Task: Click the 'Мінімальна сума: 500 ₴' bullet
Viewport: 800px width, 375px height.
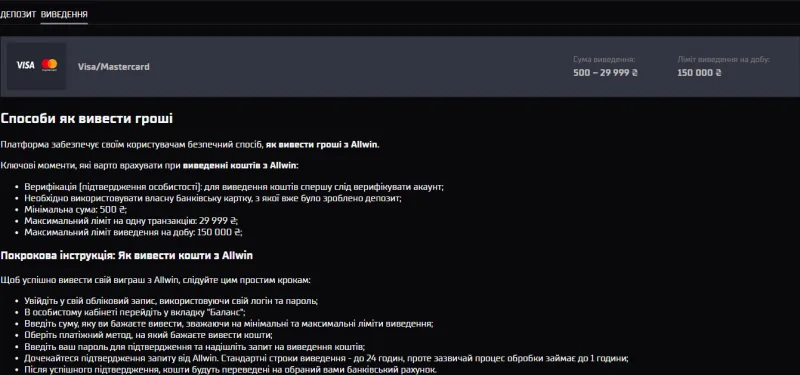Action: pos(76,210)
